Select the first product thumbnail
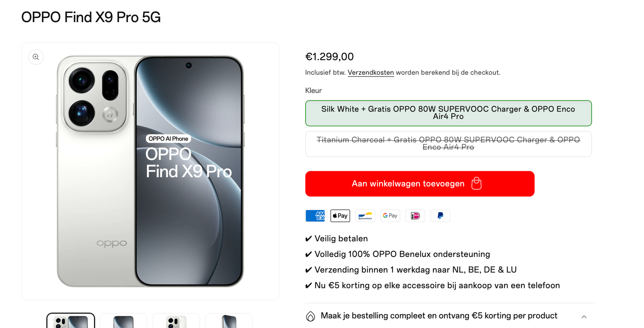The width and height of the screenshot is (644, 328). [x=71, y=321]
